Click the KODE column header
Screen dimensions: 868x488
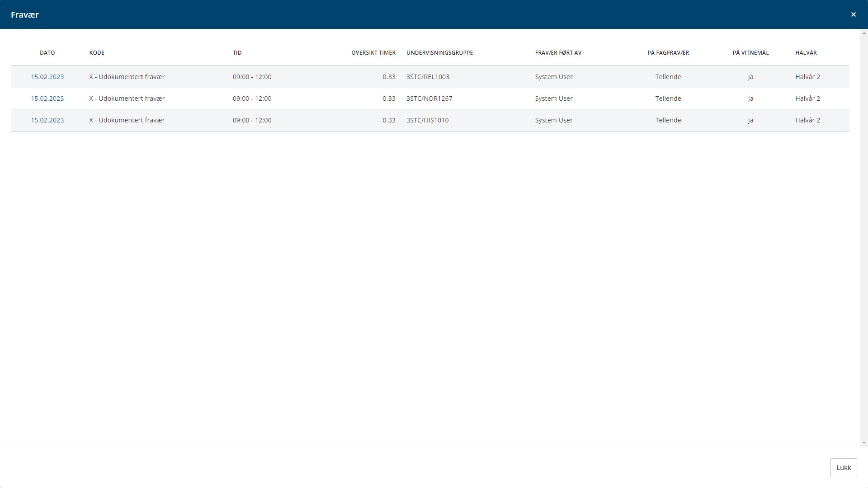click(x=97, y=53)
